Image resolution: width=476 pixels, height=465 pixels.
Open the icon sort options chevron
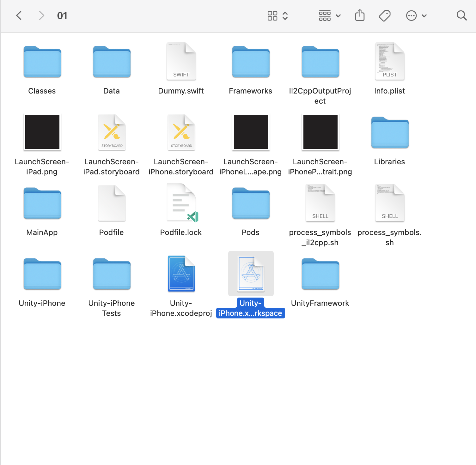[285, 15]
